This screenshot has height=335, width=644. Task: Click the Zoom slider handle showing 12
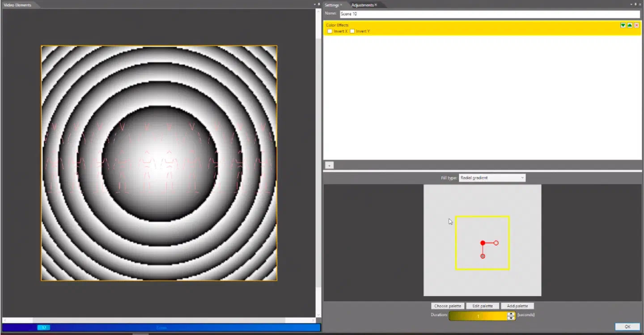pos(43,327)
